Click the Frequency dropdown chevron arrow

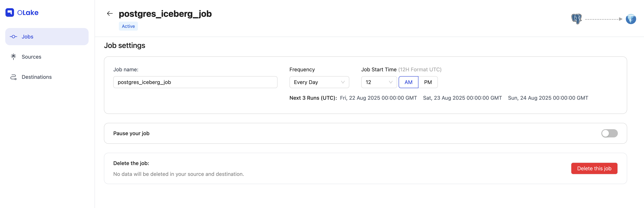point(343,82)
